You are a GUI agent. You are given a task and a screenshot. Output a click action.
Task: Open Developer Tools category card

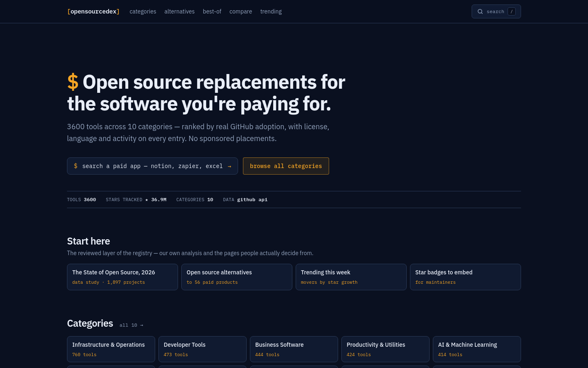[203, 349]
